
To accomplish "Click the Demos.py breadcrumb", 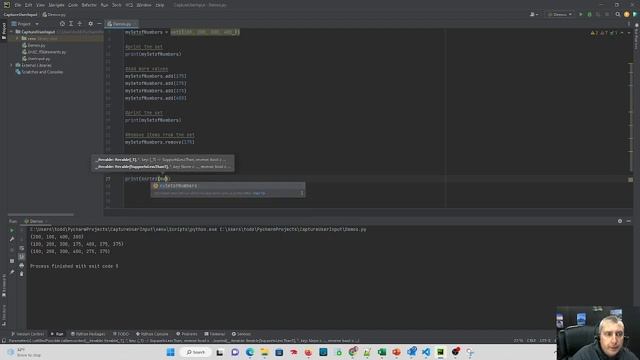I will [54, 14].
